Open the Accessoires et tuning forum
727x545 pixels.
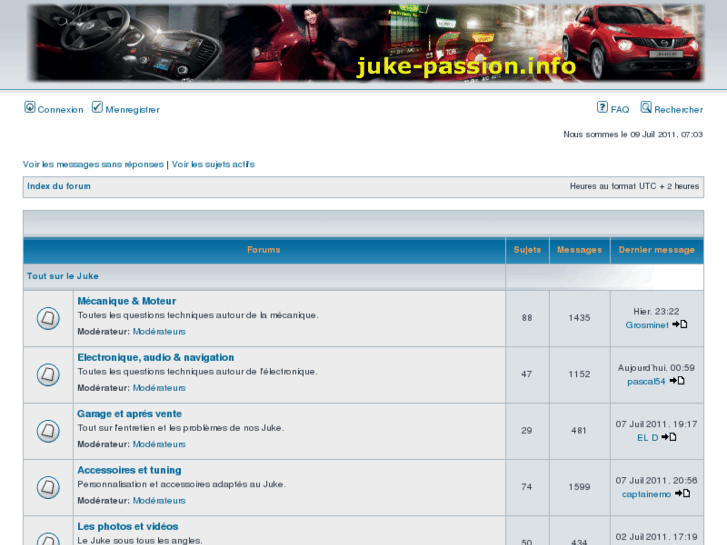129,470
